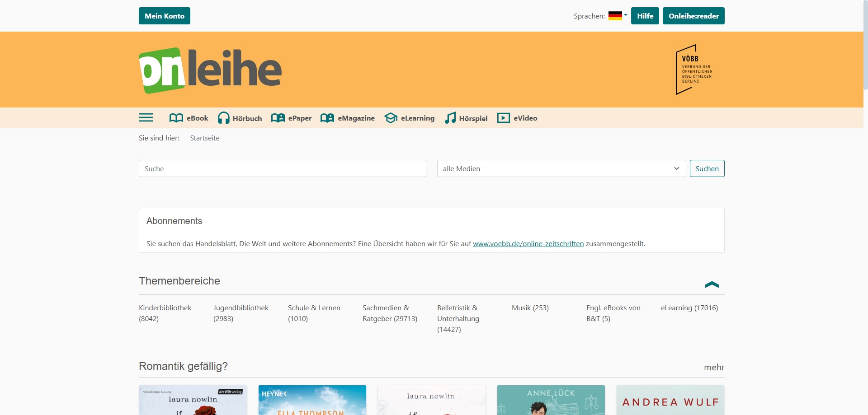Viewport: 868px width, 415px height.
Task: Open eLearning (17016) topic
Action: [689, 308]
